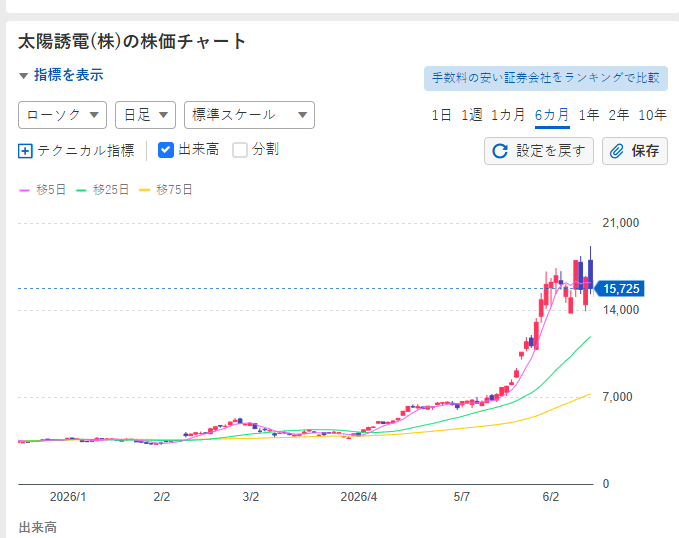679x538 pixels.
Task: Click the 5/7 date label
Action: [462, 497]
